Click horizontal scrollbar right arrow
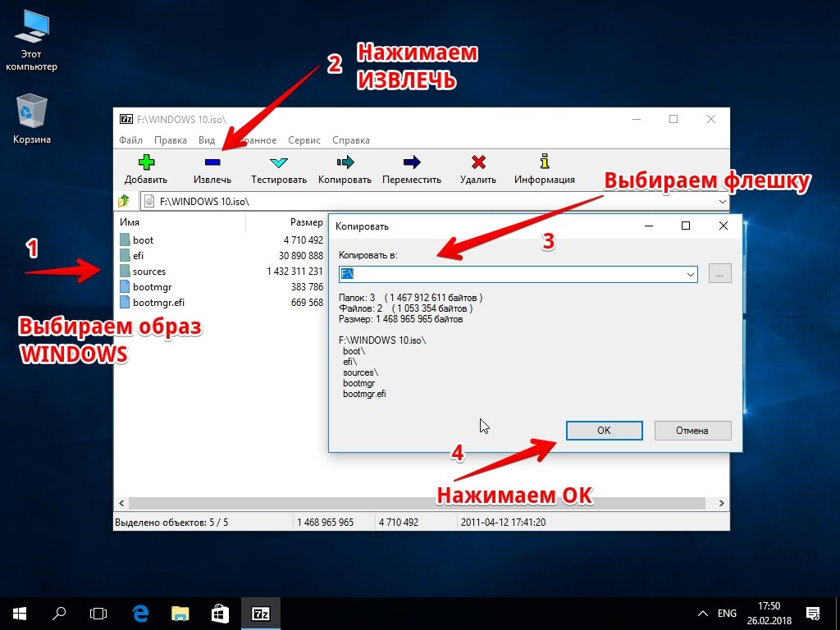Screen dimensions: 840x630 (722, 503)
